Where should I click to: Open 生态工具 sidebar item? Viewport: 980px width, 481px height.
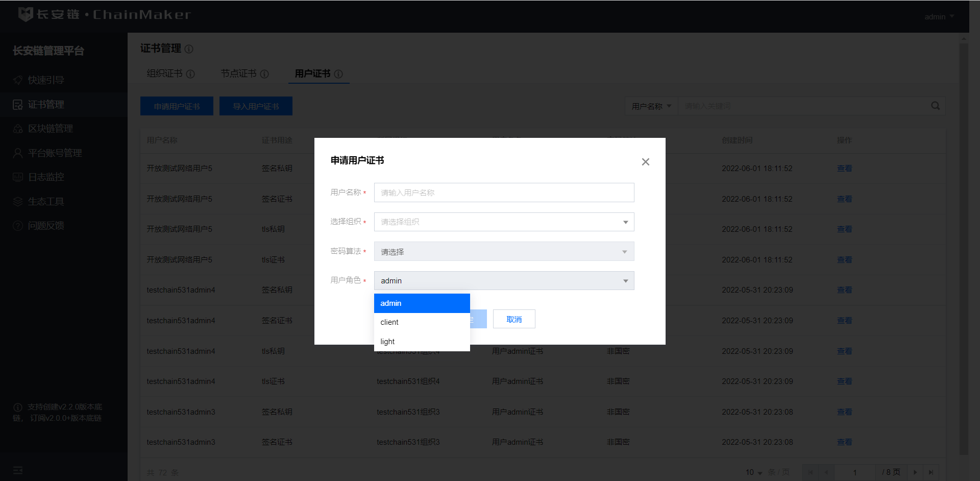(46, 202)
